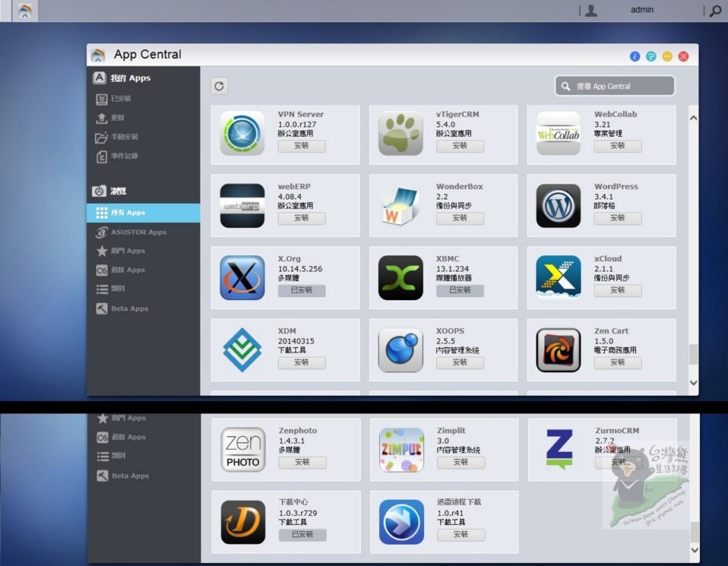Image resolution: width=728 pixels, height=566 pixels.
Task: Click the blue info icon in title bar
Action: (634, 56)
